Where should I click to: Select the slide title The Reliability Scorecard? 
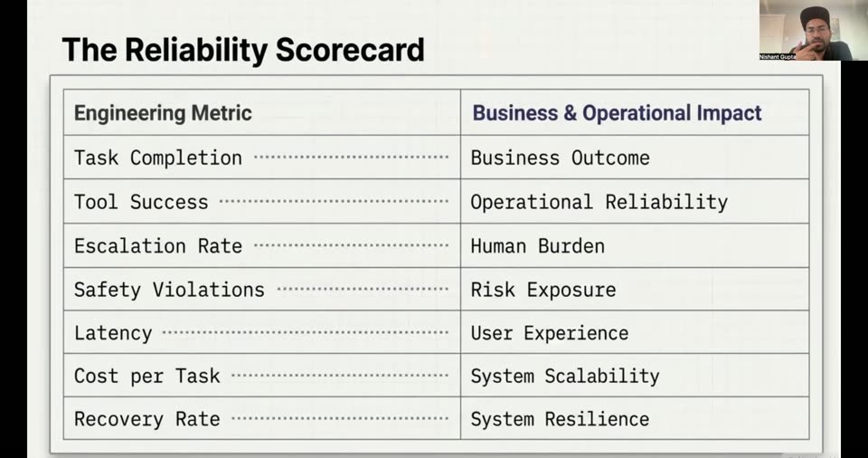[243, 50]
